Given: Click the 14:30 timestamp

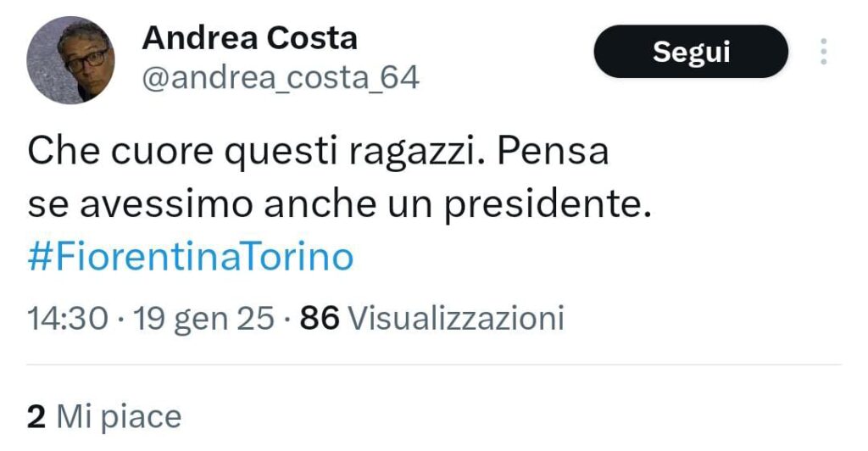Looking at the screenshot, I should (68, 319).
